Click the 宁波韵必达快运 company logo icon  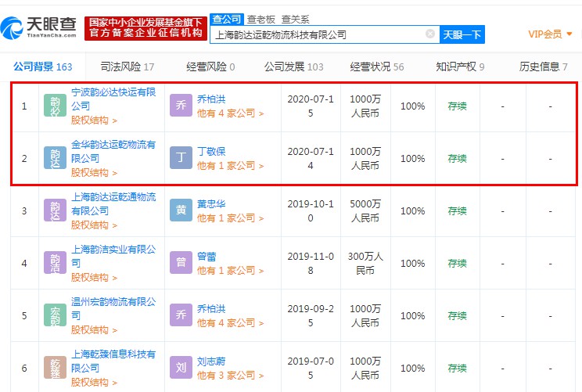(x=55, y=106)
